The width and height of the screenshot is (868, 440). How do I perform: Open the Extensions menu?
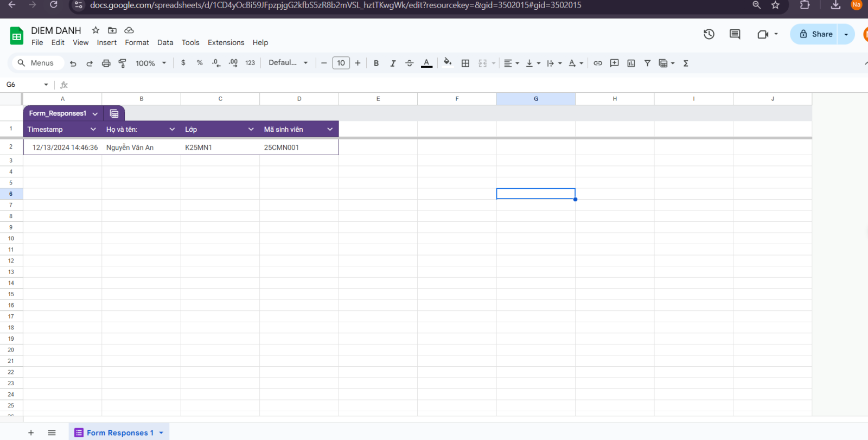click(226, 42)
